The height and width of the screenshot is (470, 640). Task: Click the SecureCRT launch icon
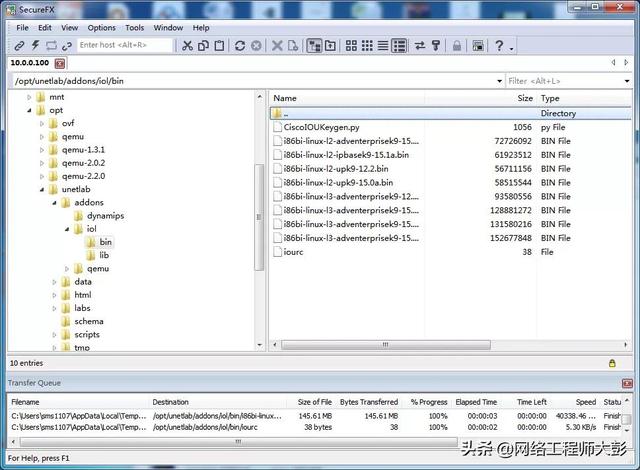[x=478, y=45]
